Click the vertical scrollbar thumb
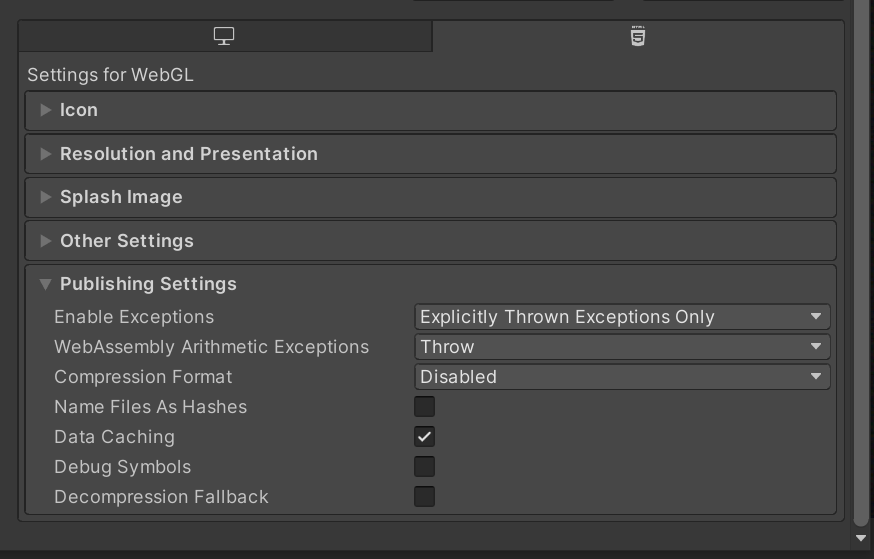The image size is (874, 559). click(x=861, y=262)
